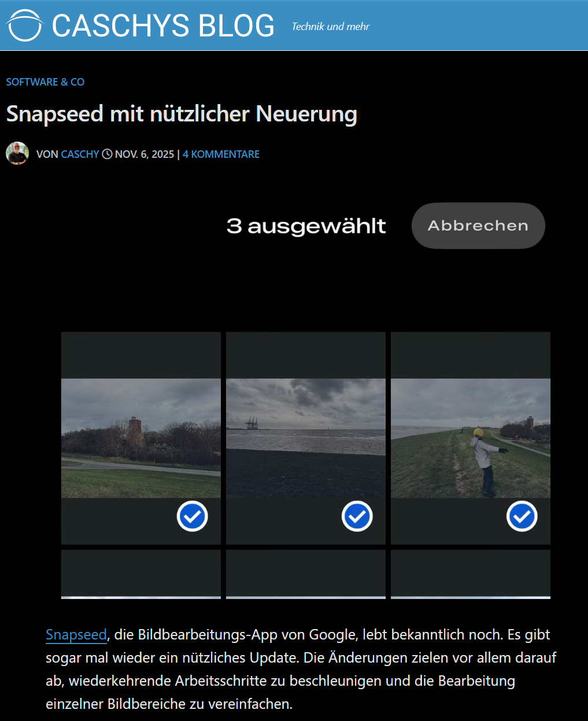588x721 pixels.
Task: Select the thumbnail of child in yellow hat
Action: tap(471, 438)
